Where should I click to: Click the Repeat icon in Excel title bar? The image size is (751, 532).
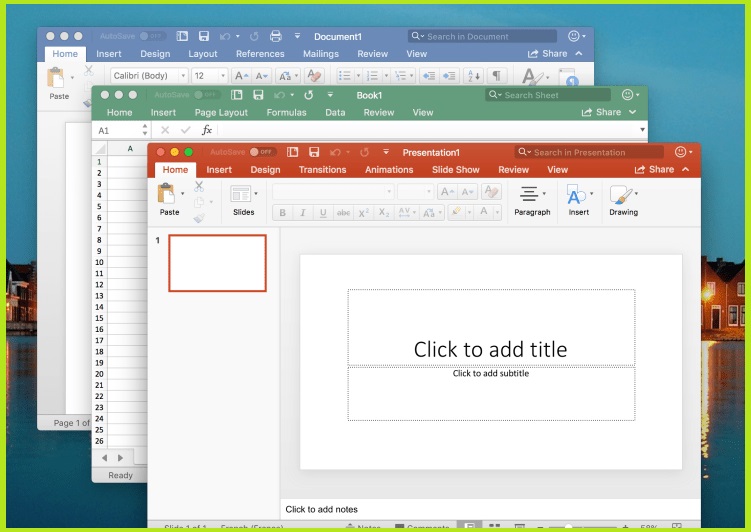pos(309,95)
